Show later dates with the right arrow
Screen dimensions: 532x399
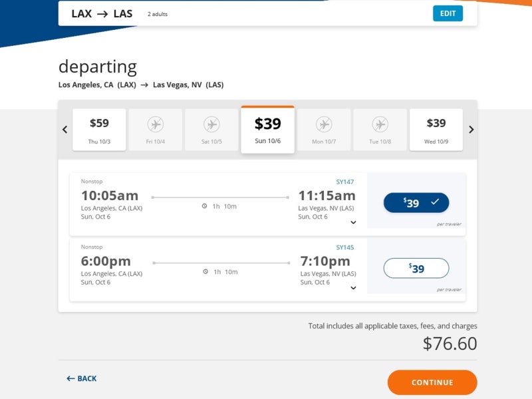pyautogui.click(x=471, y=129)
